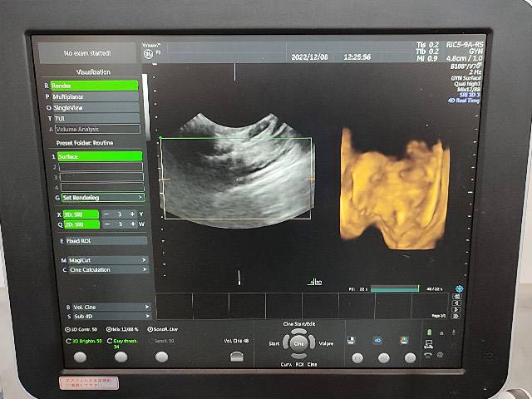Click the P2 round button

point(384,358)
